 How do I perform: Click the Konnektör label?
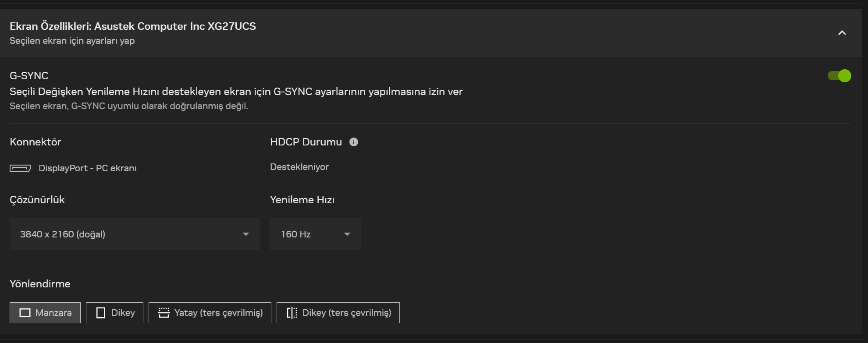tap(36, 142)
